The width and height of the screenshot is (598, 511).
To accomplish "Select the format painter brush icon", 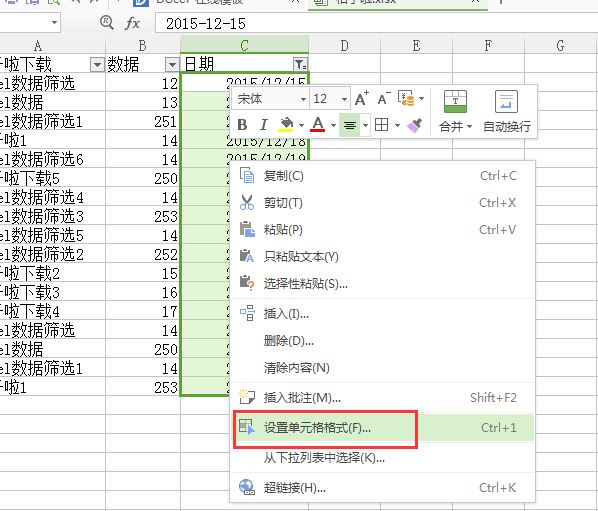I will tap(415, 125).
